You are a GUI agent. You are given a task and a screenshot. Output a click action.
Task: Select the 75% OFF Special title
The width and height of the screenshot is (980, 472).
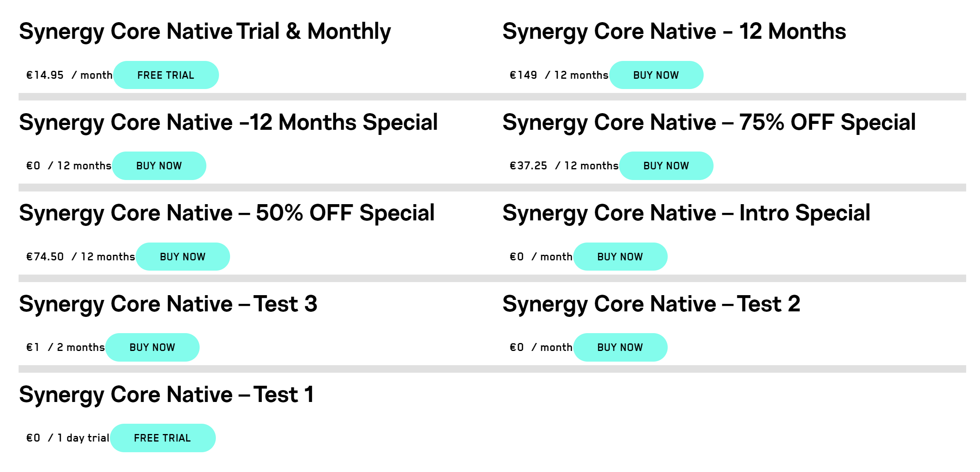tap(709, 122)
